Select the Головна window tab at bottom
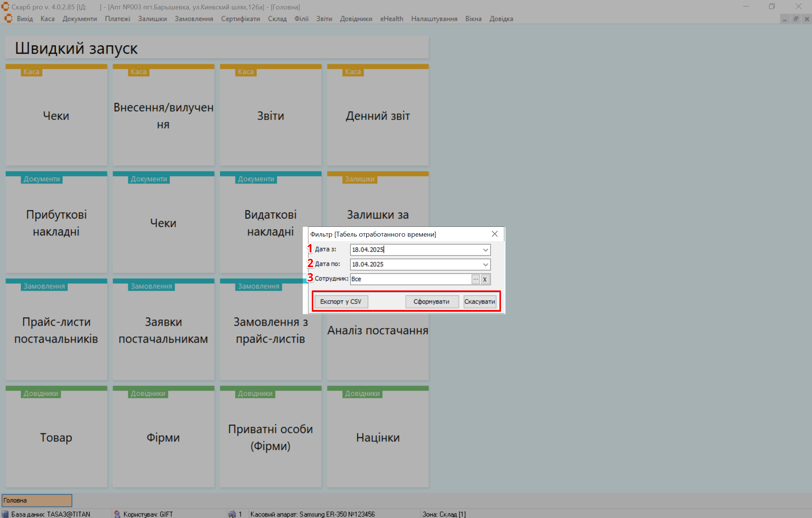Image resolution: width=812 pixels, height=518 pixels. 37,500
